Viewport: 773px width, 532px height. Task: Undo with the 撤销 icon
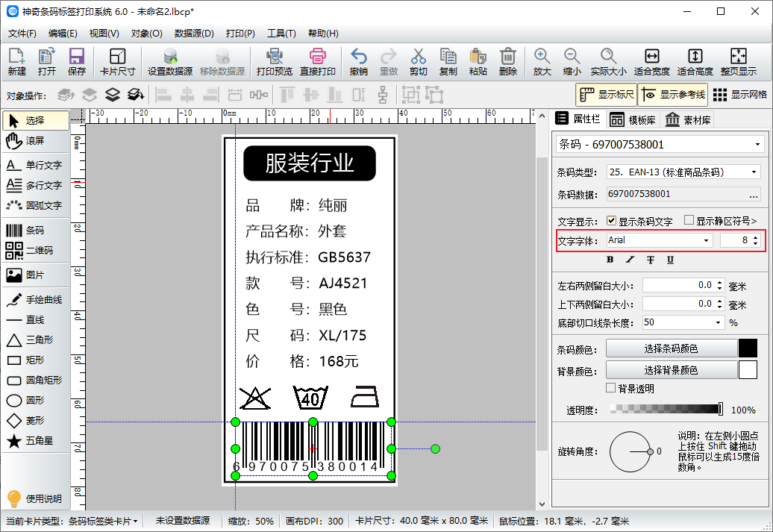[358, 62]
